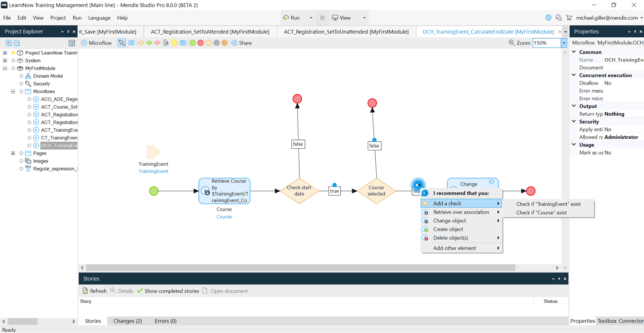Expand the Pages folder
Image resolution: width=644 pixels, height=333 pixels.
click(13, 153)
